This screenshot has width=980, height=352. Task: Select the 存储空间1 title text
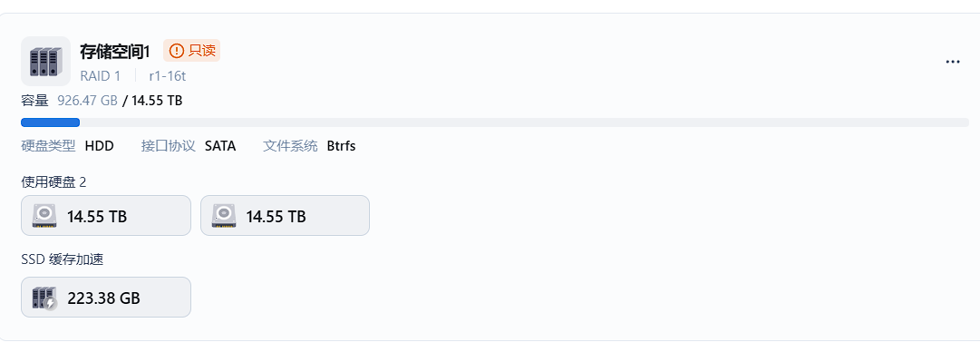(115, 52)
